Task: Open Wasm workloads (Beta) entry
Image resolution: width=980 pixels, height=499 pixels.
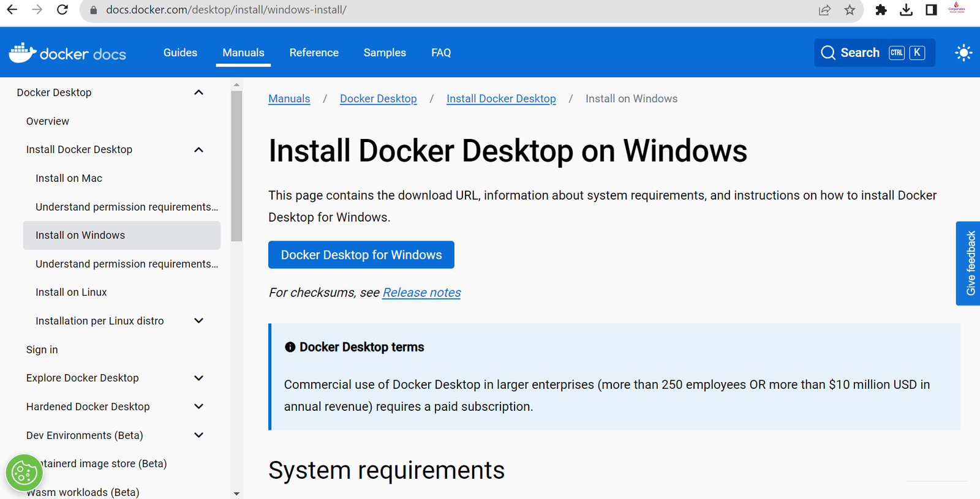Action: (x=83, y=492)
